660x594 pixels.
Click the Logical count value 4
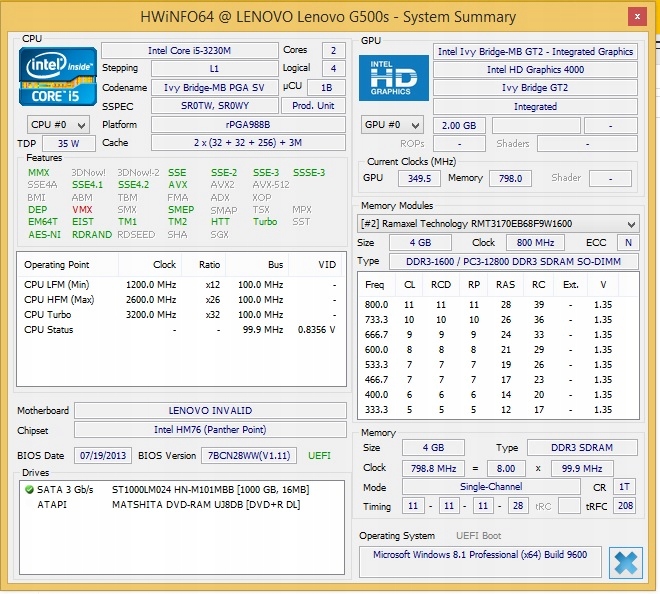click(333, 69)
